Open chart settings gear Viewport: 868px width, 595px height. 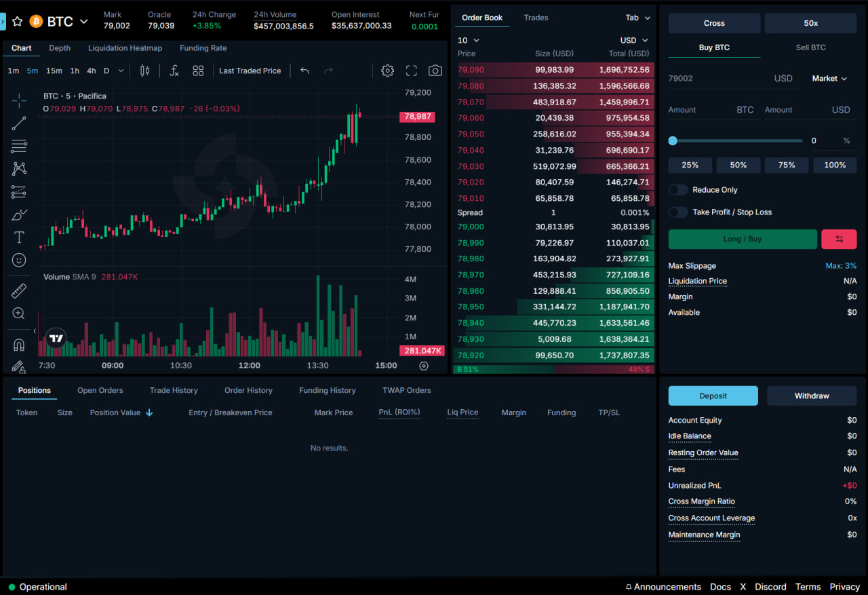(x=388, y=71)
